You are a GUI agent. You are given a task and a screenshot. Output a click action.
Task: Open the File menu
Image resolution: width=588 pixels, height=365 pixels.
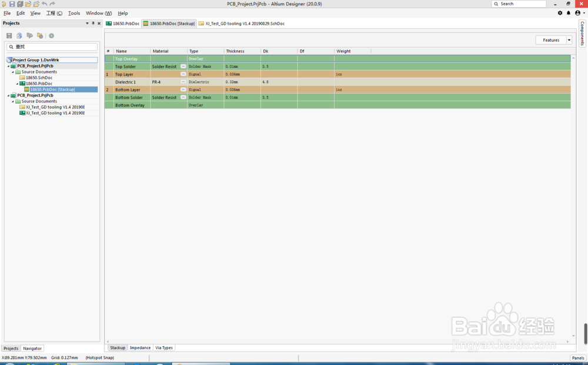[7, 13]
